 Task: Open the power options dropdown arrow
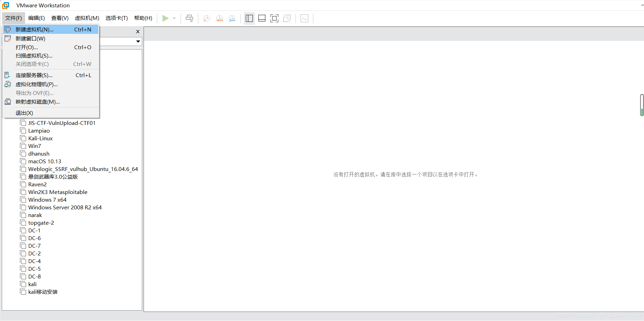click(174, 18)
